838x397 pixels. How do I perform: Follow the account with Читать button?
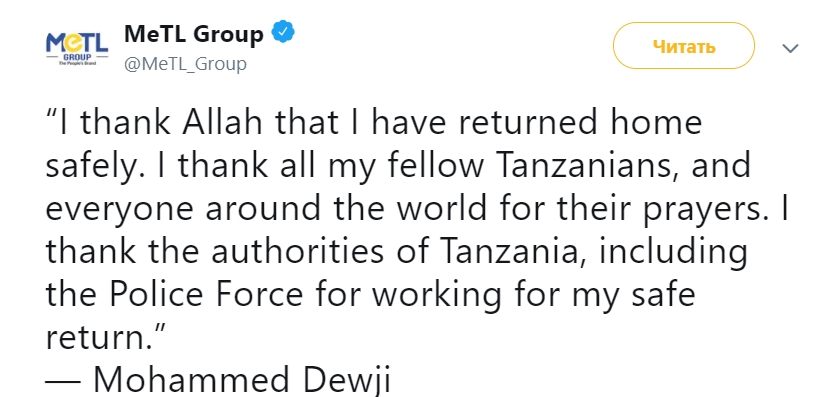tap(684, 46)
